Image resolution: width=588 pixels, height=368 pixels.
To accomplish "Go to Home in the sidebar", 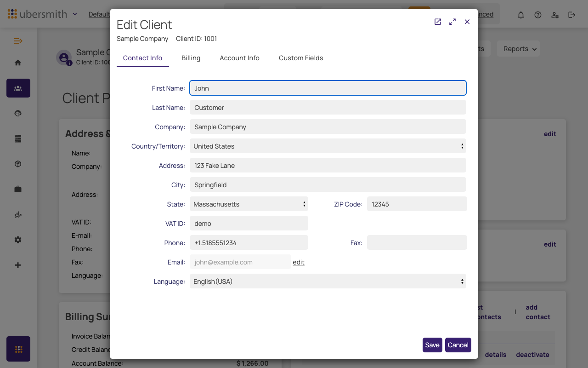I will point(18,63).
